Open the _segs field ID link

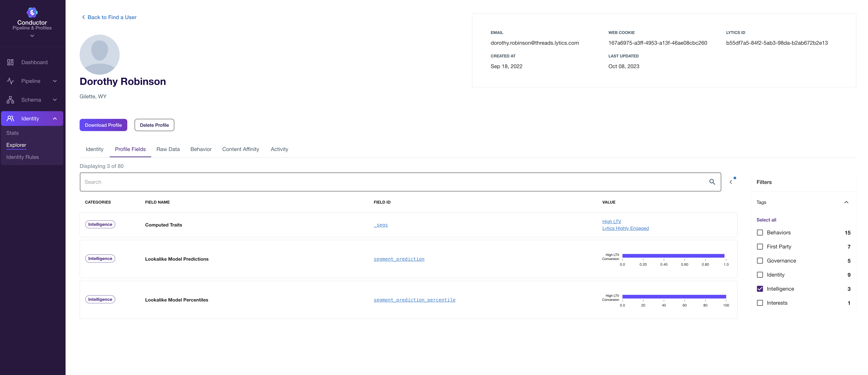click(x=381, y=225)
